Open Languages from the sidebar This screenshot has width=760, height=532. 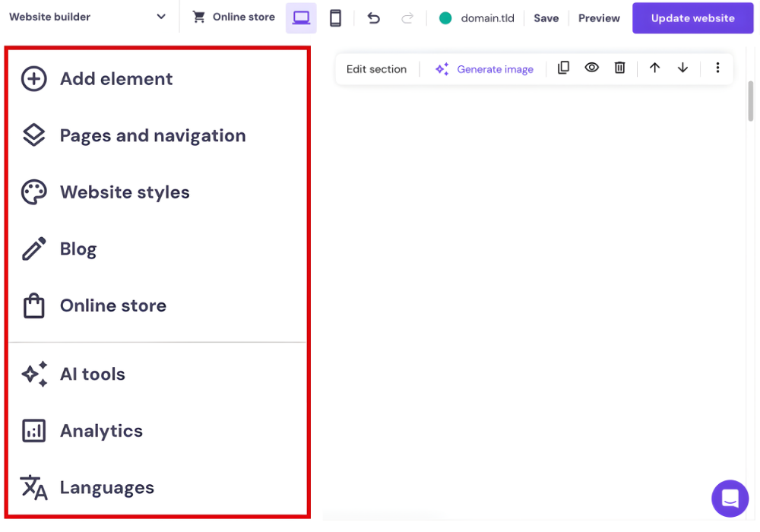pos(106,487)
